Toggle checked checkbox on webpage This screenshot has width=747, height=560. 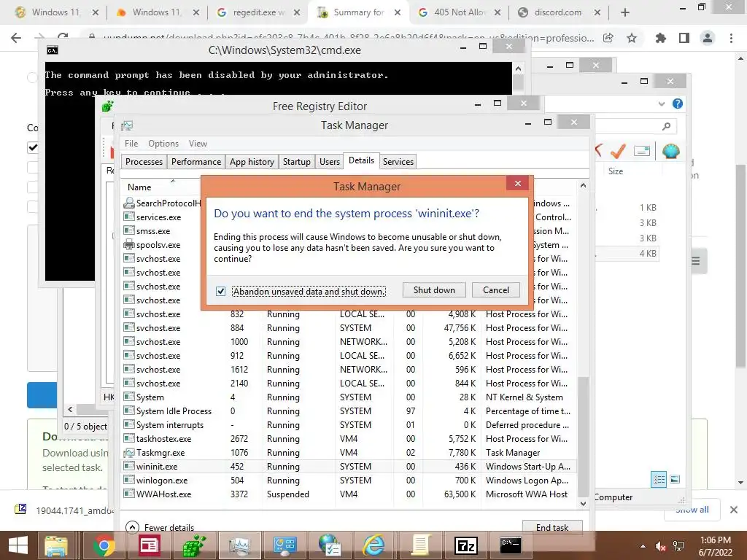click(x=32, y=147)
